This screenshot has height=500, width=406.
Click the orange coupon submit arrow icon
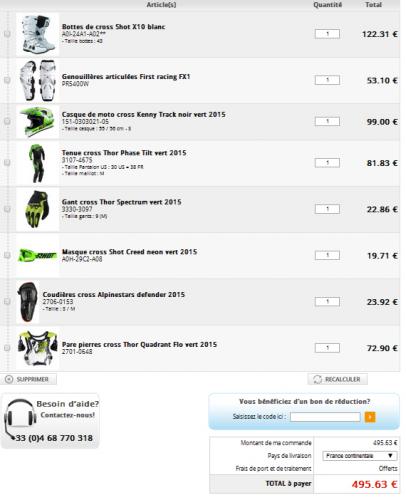370,417
